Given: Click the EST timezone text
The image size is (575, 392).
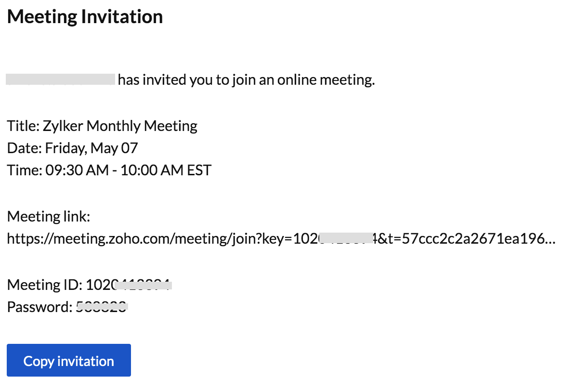Looking at the screenshot, I should pyautogui.click(x=198, y=170).
